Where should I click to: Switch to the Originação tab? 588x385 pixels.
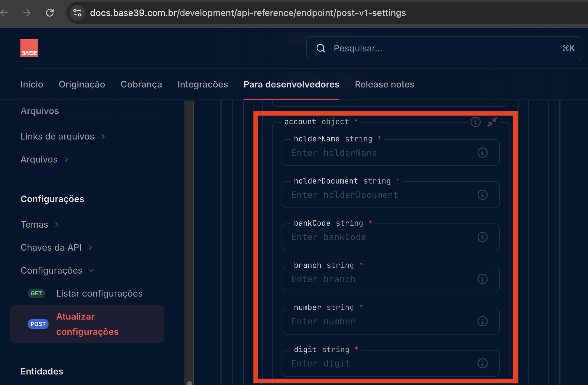(x=82, y=84)
